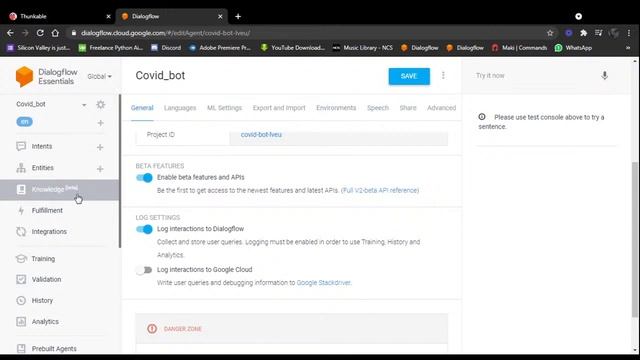Open the Export and Import tab
This screenshot has width=640, height=360.
[279, 108]
